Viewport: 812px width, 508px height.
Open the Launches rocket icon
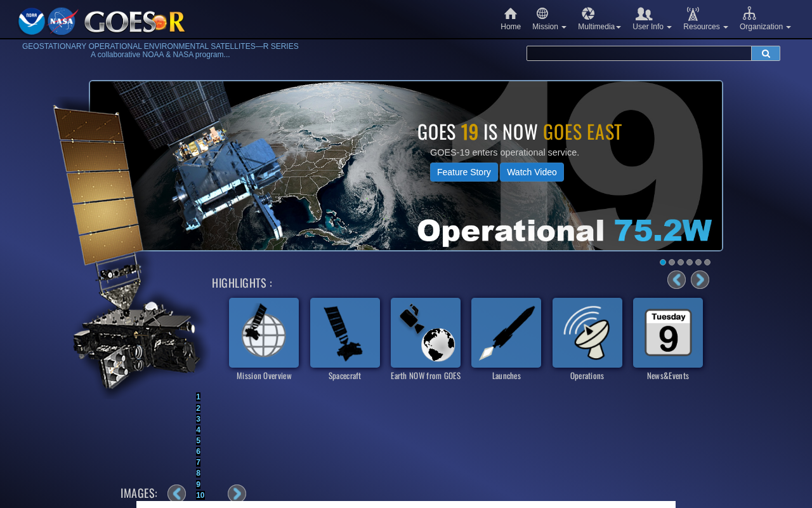point(506,333)
